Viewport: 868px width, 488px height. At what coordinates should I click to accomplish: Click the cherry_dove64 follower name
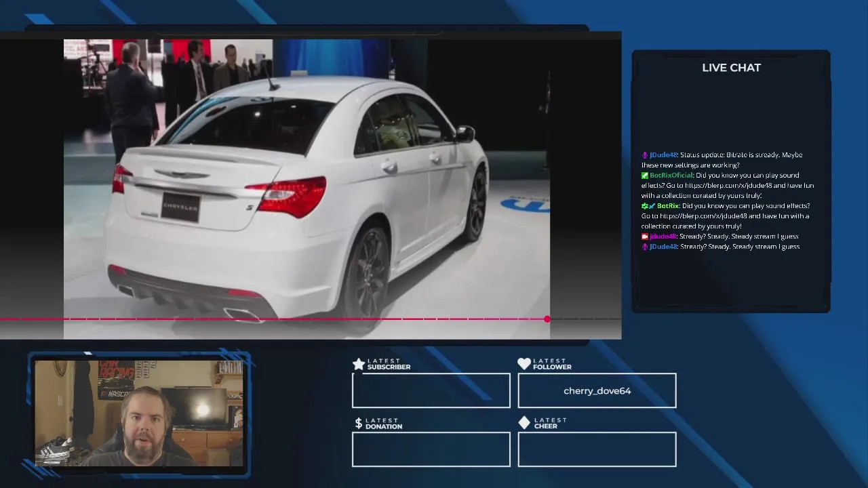[597, 391]
